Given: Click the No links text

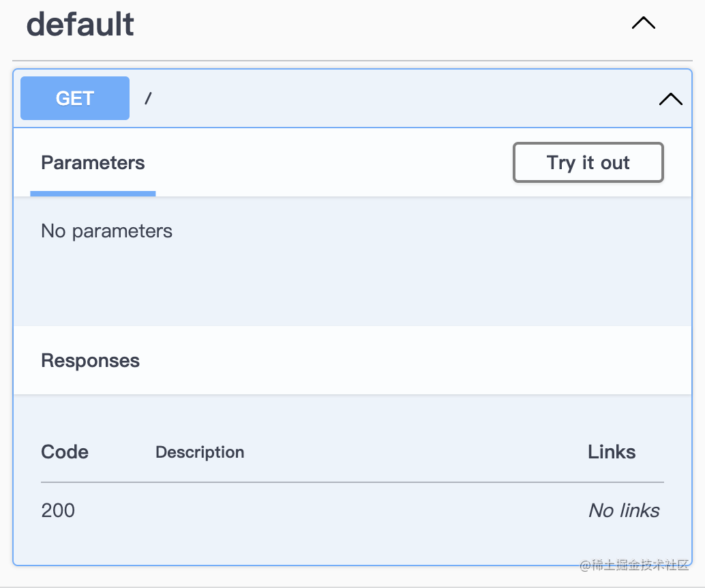Looking at the screenshot, I should coord(624,510).
